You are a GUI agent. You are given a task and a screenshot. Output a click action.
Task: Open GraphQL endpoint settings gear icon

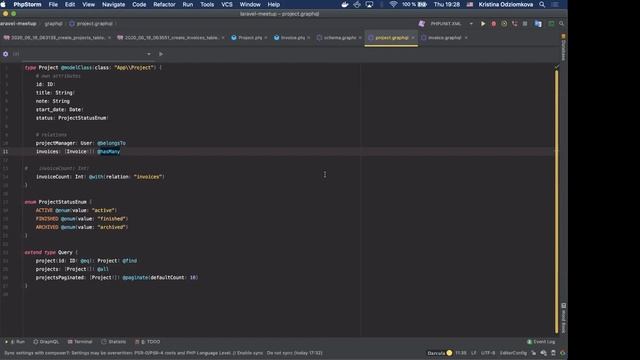click(5, 54)
